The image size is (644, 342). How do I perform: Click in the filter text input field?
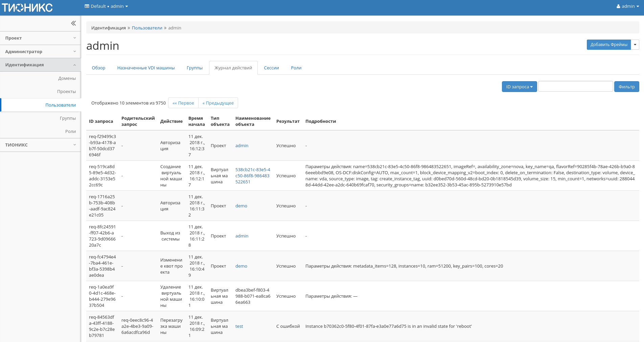(575, 87)
